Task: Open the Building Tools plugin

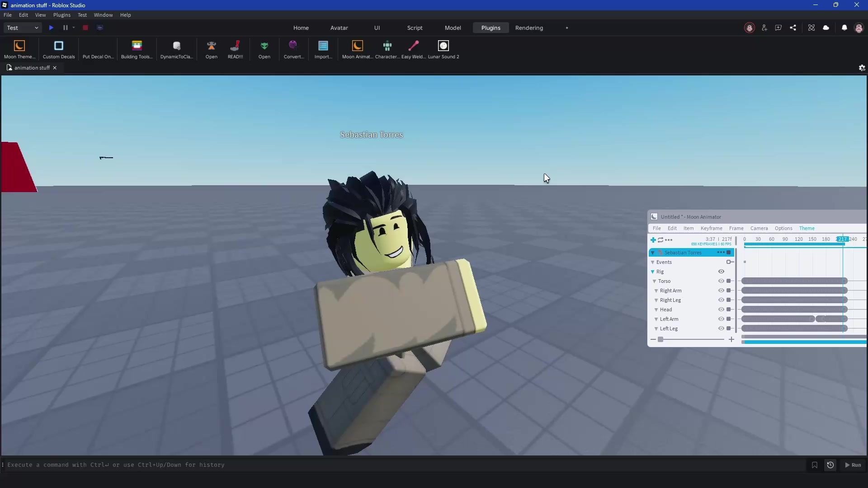Action: (137, 49)
